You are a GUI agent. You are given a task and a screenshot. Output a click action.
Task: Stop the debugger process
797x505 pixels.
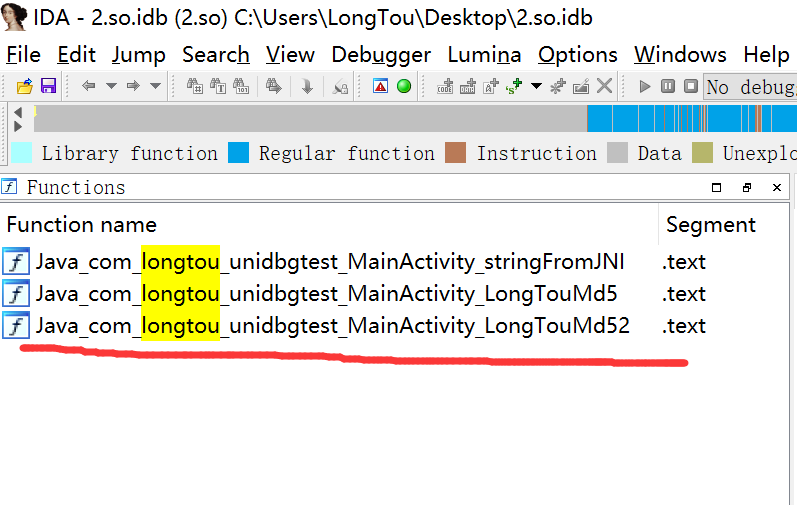tap(691, 86)
